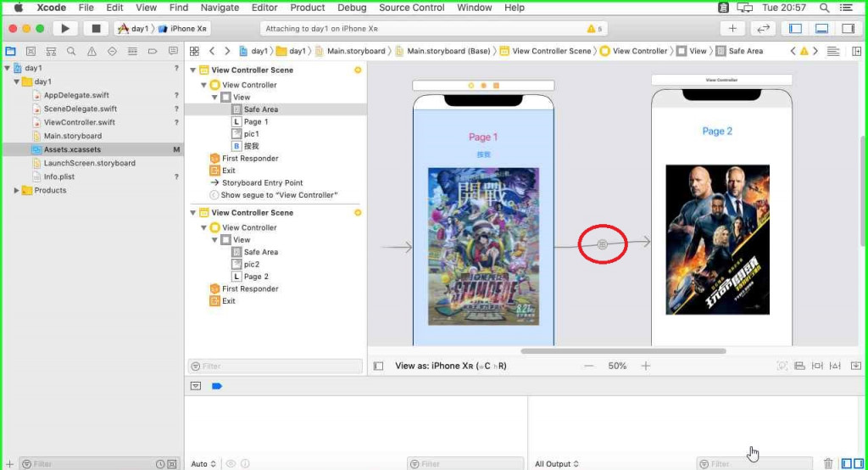Toggle breakpoints activation in debug bar
The width and height of the screenshot is (868, 470).
point(216,386)
